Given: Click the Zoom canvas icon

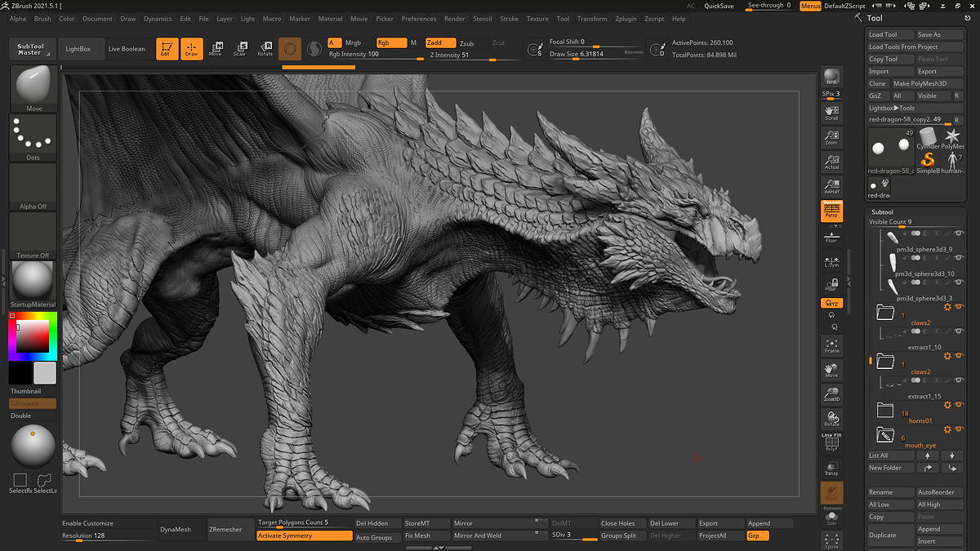Looking at the screenshot, I should point(831,137).
